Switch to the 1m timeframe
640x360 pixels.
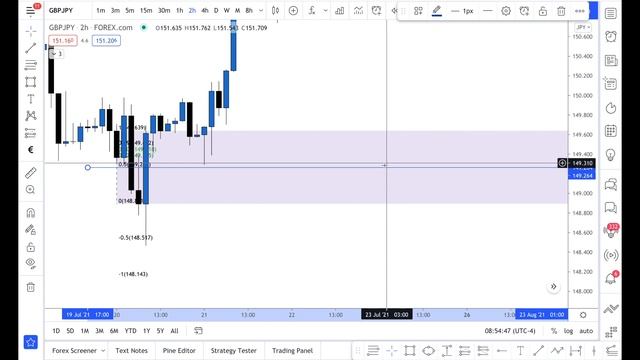[x=100, y=11]
